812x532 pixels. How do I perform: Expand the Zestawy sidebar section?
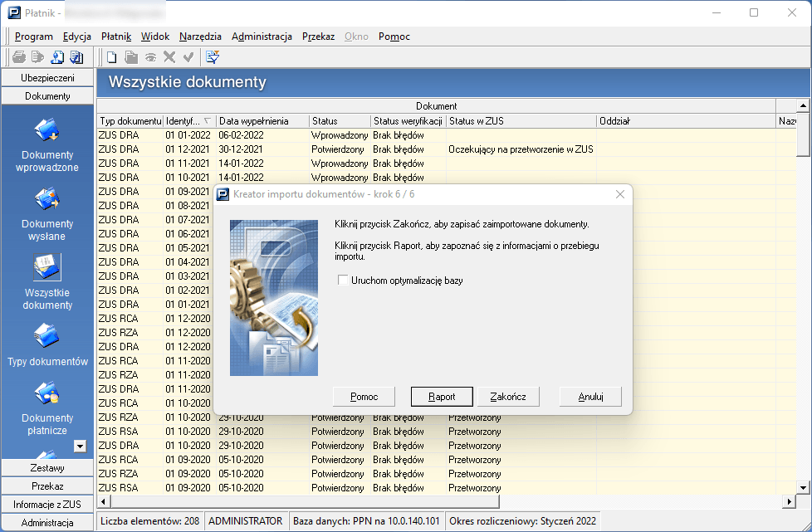pyautogui.click(x=47, y=468)
